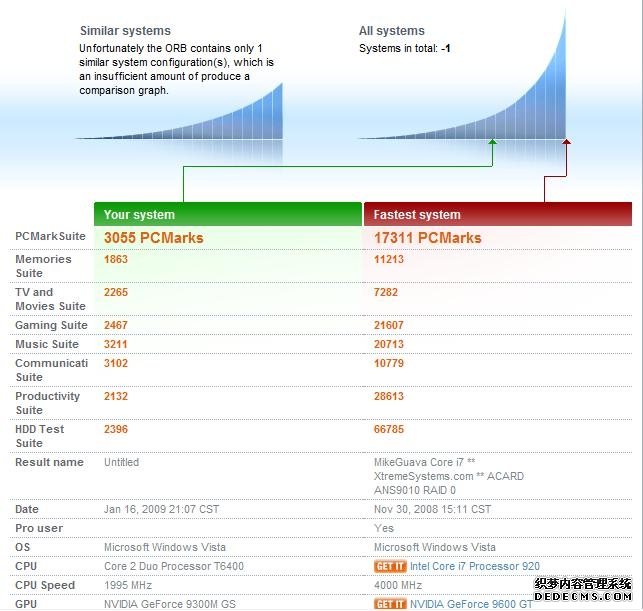Click the Productivity Suite row label
Image resolution: width=643 pixels, height=611 pixels.
(x=47, y=403)
